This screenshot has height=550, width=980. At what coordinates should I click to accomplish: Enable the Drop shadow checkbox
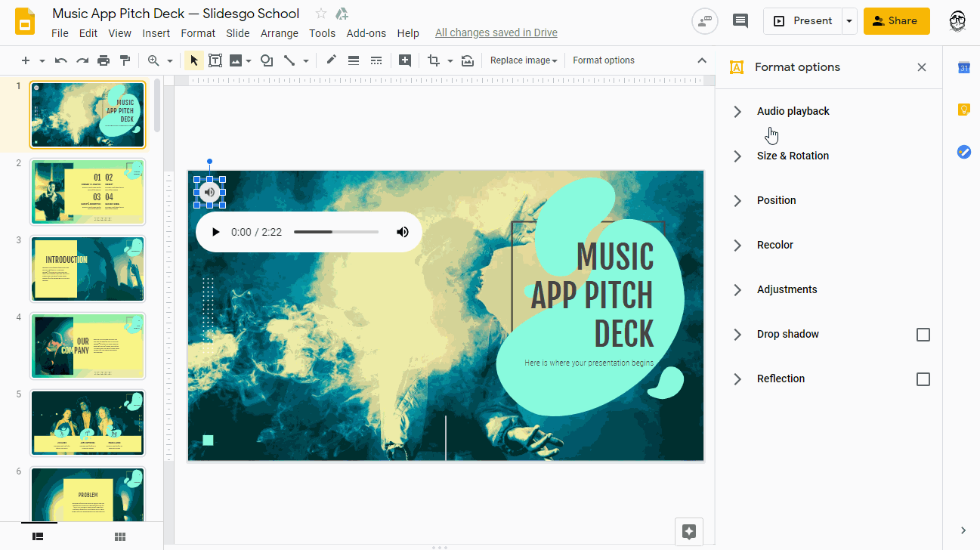click(923, 334)
